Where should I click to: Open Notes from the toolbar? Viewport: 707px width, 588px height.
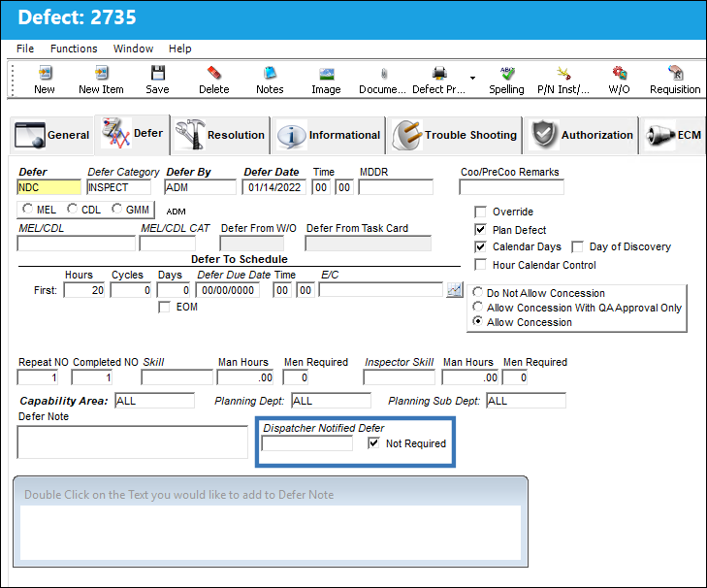coord(270,73)
